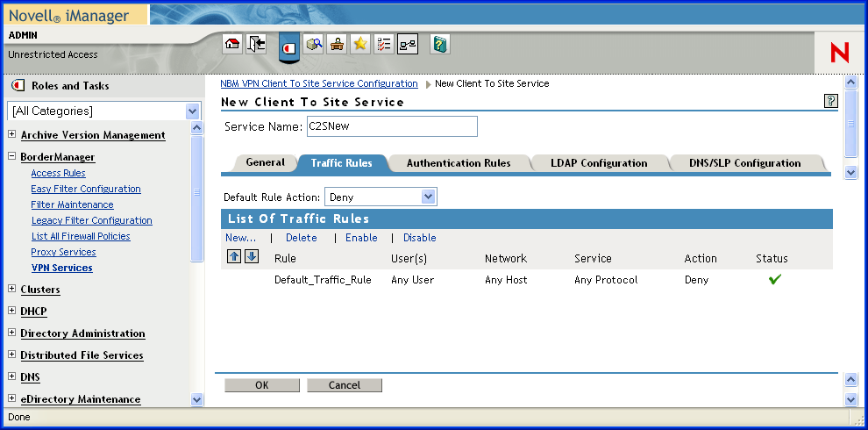Click Any User cell
Image resolution: width=868 pixels, height=430 pixels.
412,280
